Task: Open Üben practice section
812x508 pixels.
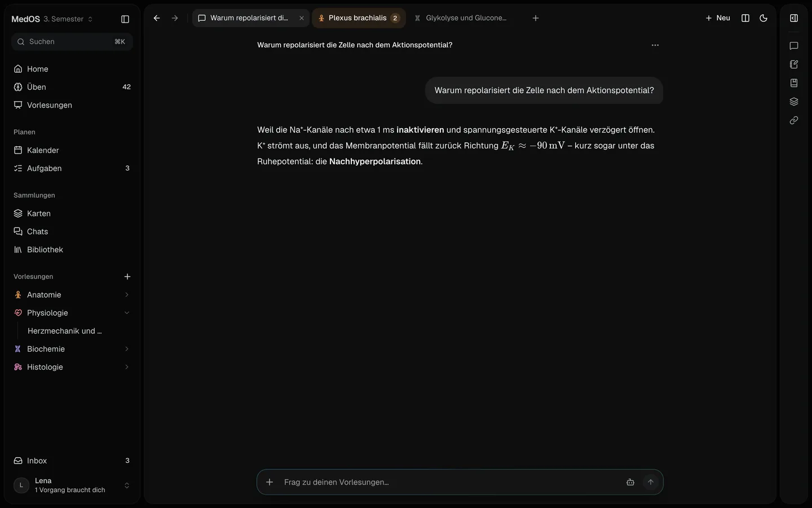Action: (72, 87)
